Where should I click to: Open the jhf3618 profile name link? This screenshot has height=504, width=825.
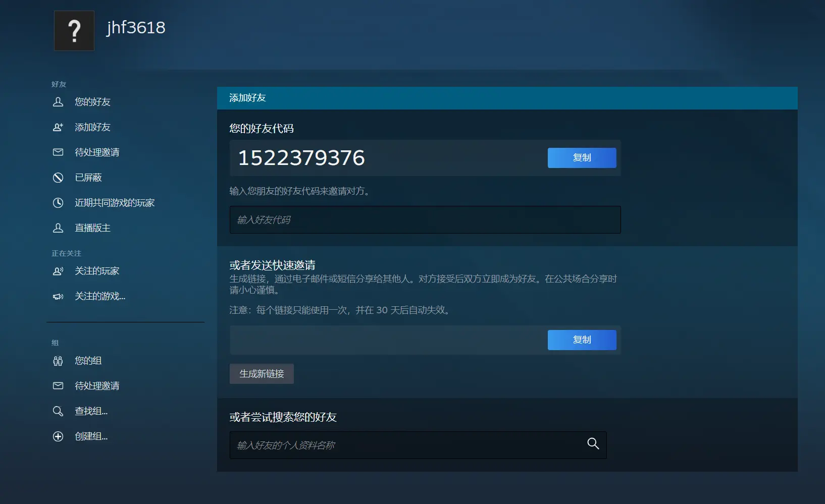136,28
